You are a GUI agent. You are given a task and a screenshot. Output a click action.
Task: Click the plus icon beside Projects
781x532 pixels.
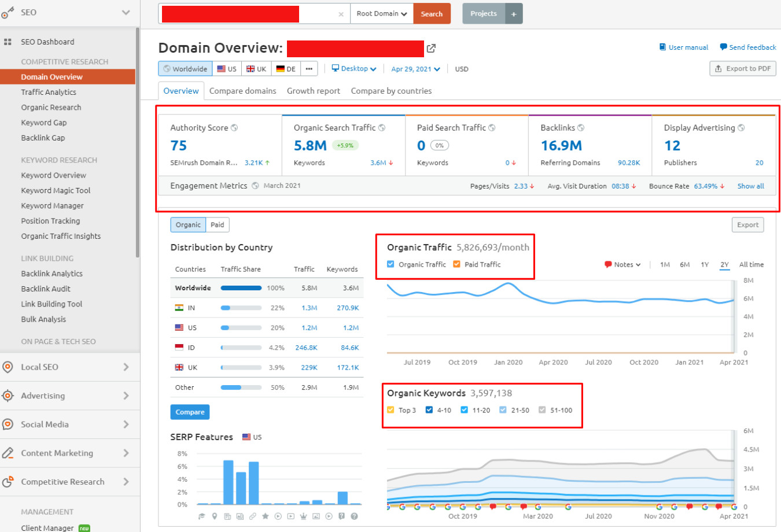(x=514, y=14)
